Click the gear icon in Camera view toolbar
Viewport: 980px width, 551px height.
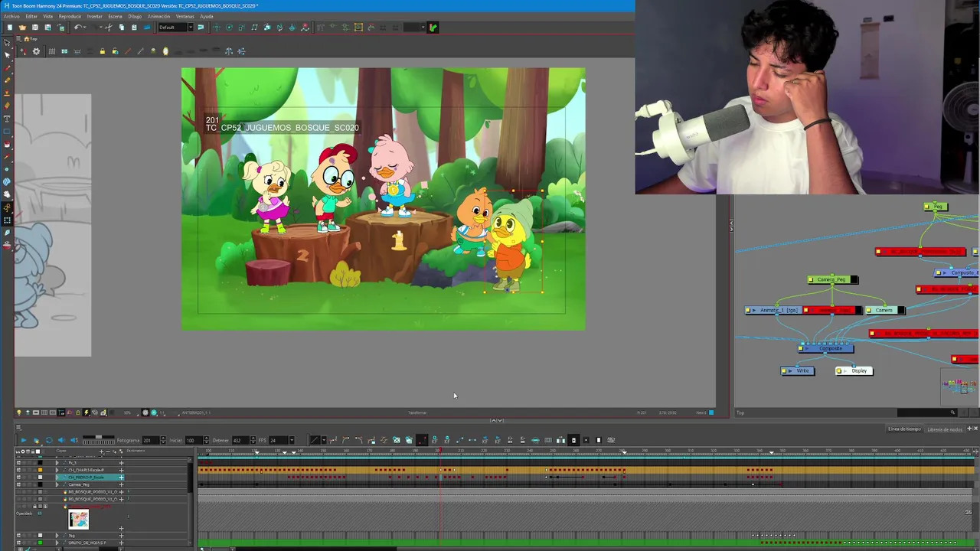36,51
